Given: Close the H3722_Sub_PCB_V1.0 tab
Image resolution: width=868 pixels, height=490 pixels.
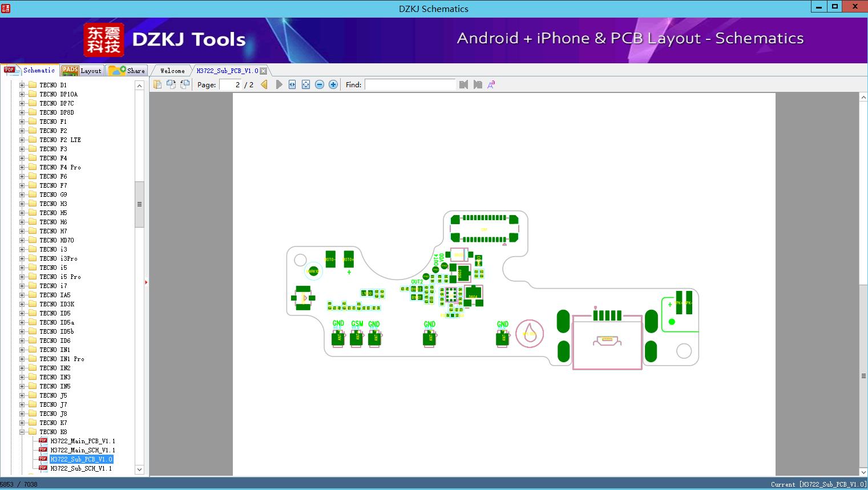Looking at the screenshot, I should 264,71.
